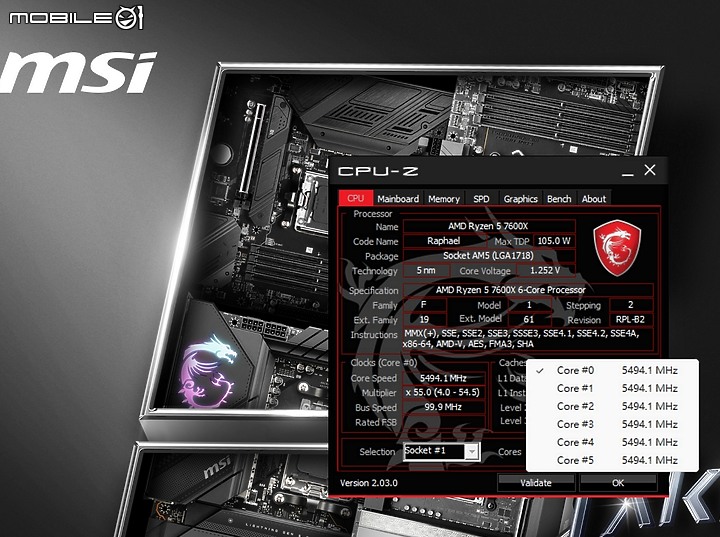Click the empty Rated FSB field
Screen dimensions: 720x537
click(444, 422)
